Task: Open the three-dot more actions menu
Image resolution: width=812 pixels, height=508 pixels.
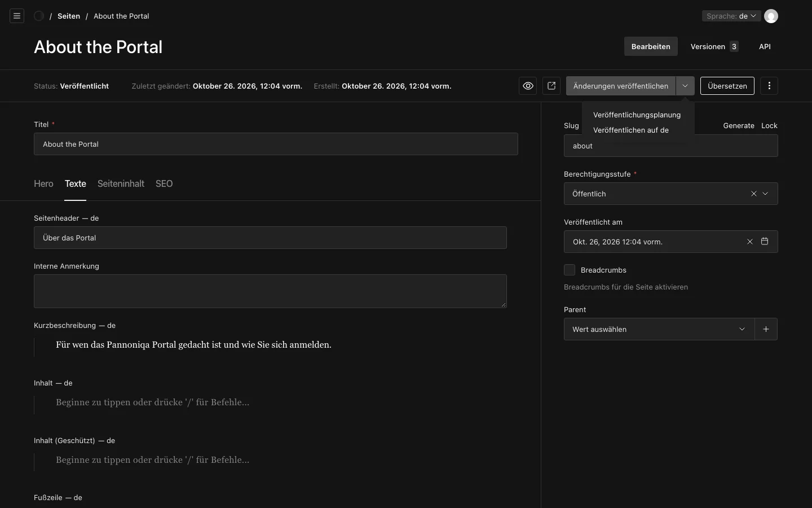Action: click(x=769, y=86)
